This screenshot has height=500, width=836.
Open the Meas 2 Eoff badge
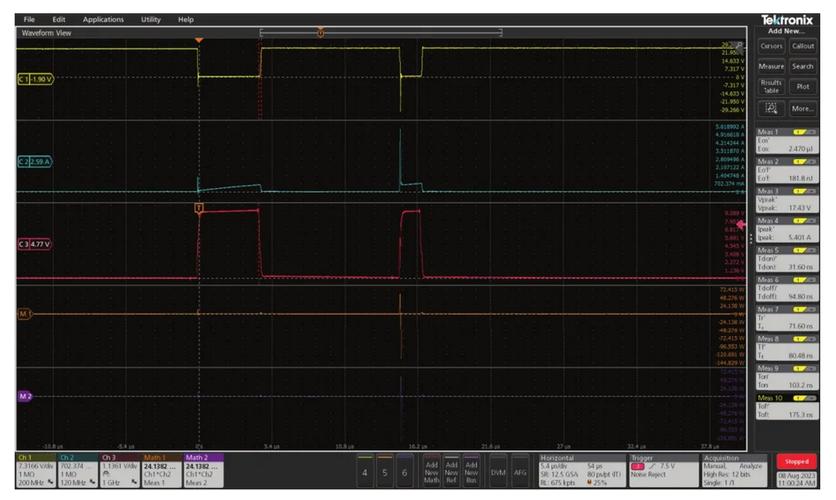787,170
